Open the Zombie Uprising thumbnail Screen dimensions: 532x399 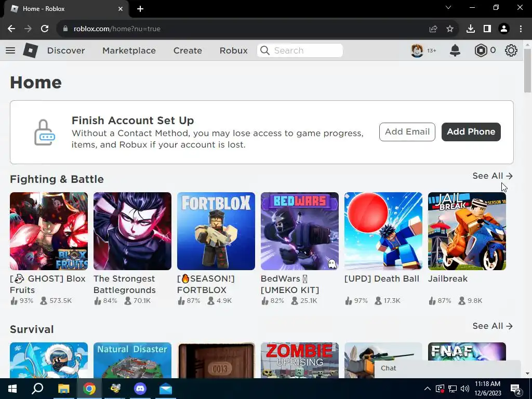tap(300, 361)
